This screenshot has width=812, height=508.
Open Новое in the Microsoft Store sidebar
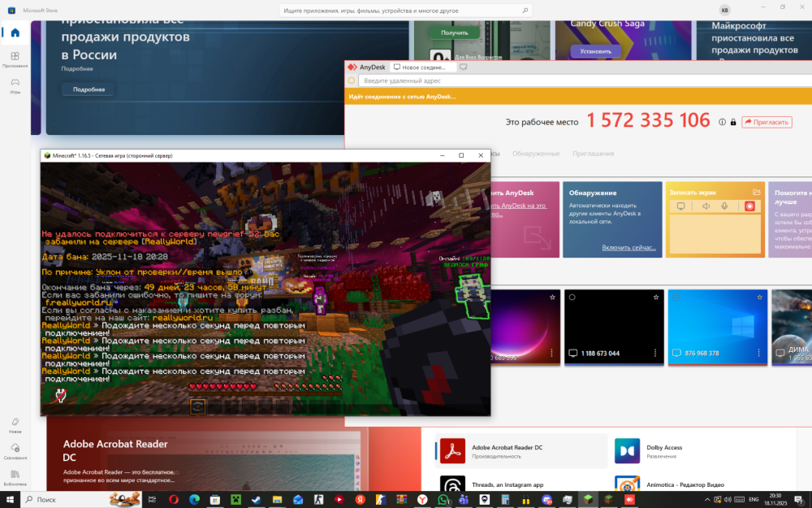tap(15, 425)
